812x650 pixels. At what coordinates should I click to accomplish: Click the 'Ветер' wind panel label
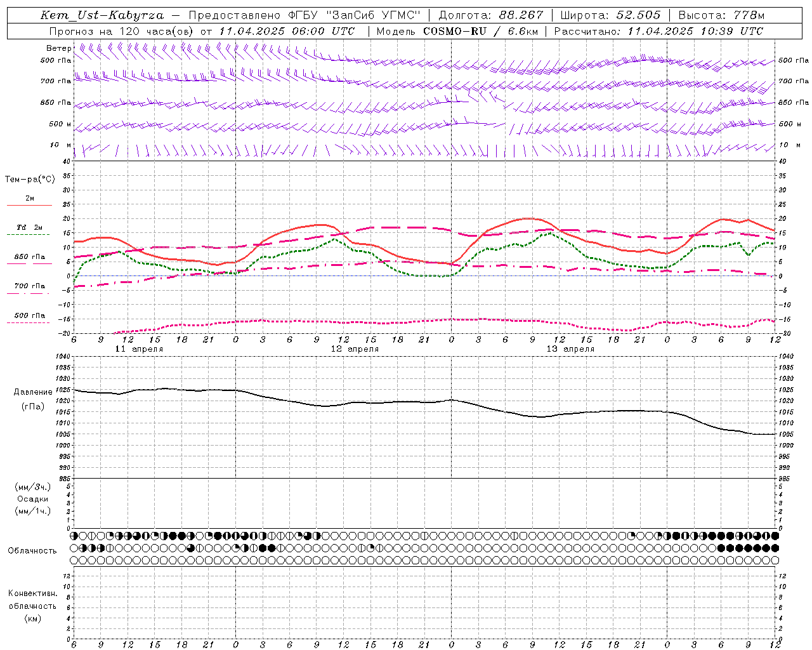click(58, 48)
